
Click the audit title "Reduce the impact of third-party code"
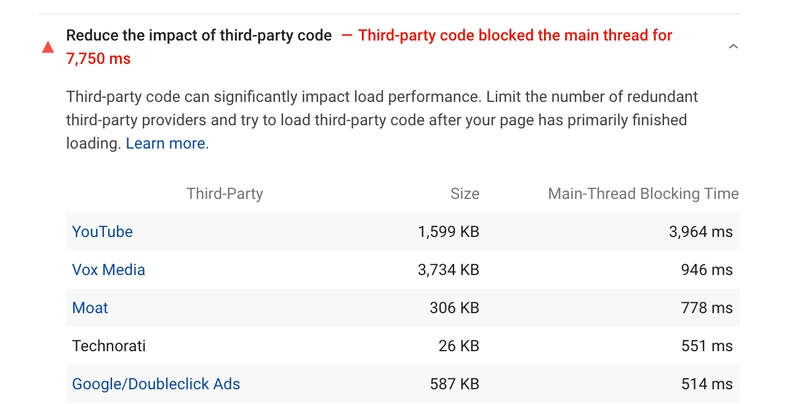pyautogui.click(x=199, y=35)
